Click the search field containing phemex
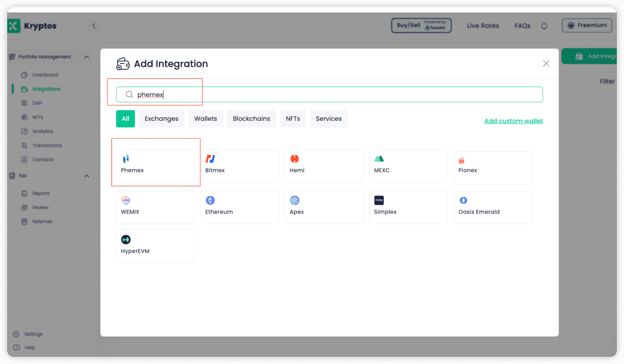 330,95
